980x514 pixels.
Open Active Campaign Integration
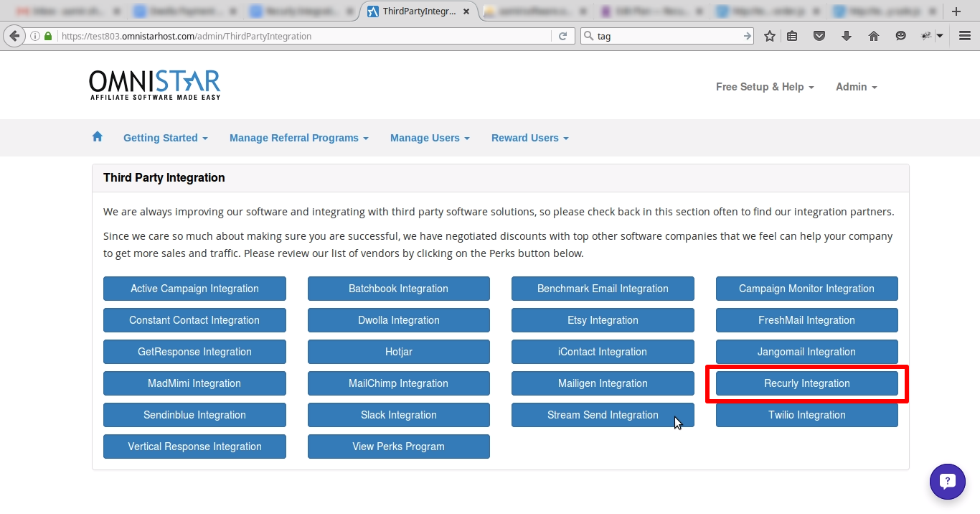194,289
